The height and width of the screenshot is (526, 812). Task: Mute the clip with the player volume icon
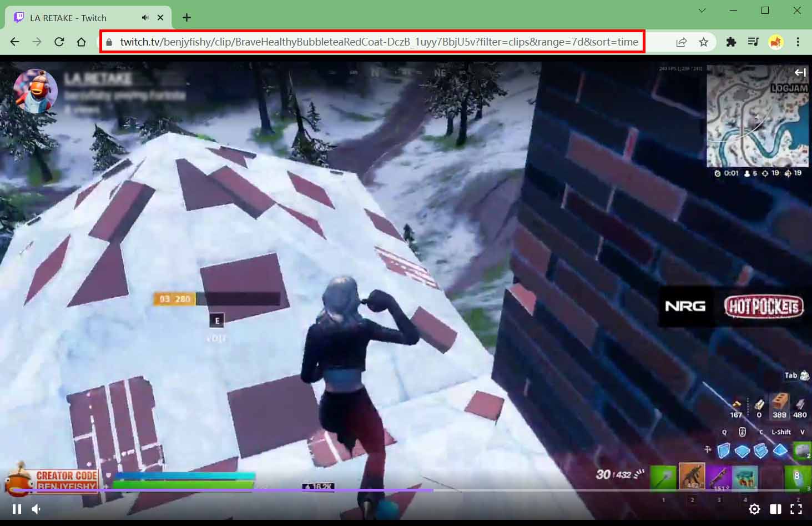36,509
